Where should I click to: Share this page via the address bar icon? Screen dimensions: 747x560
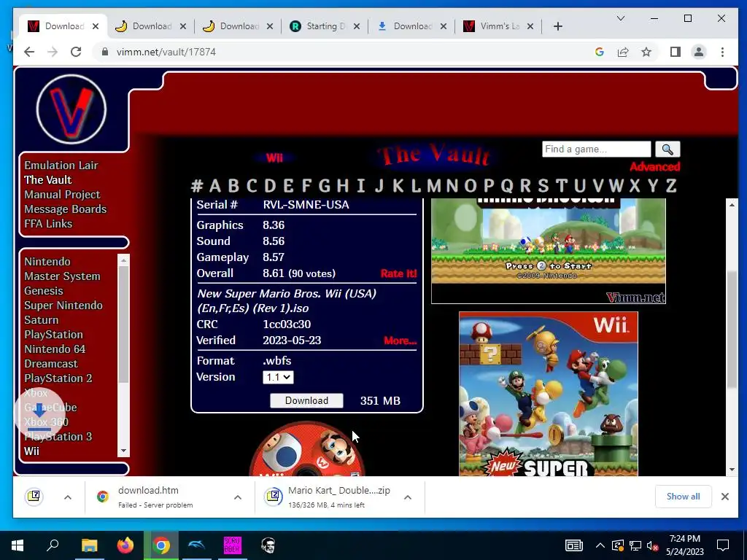coord(623,52)
